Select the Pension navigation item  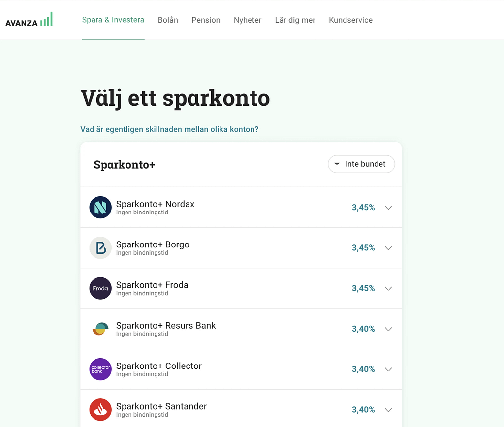tap(206, 20)
